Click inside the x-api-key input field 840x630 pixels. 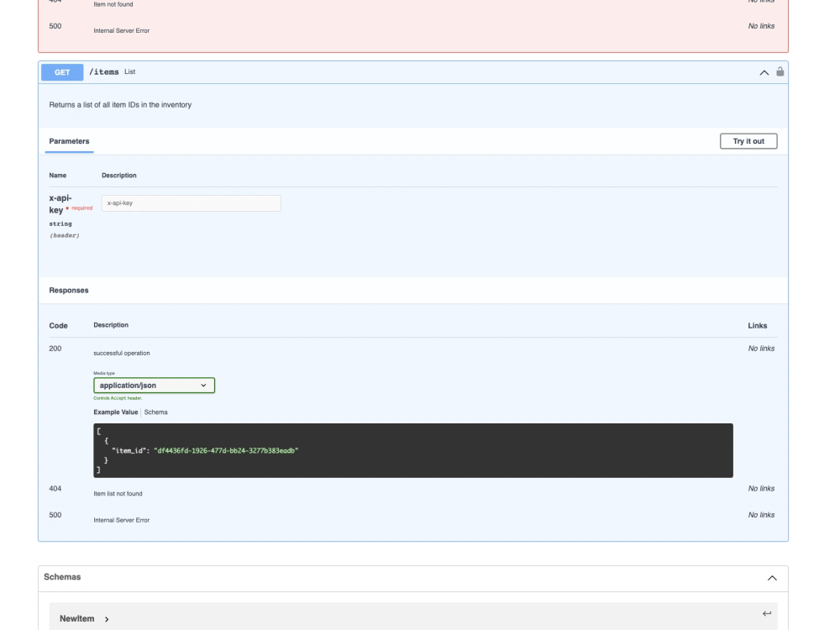click(x=192, y=202)
